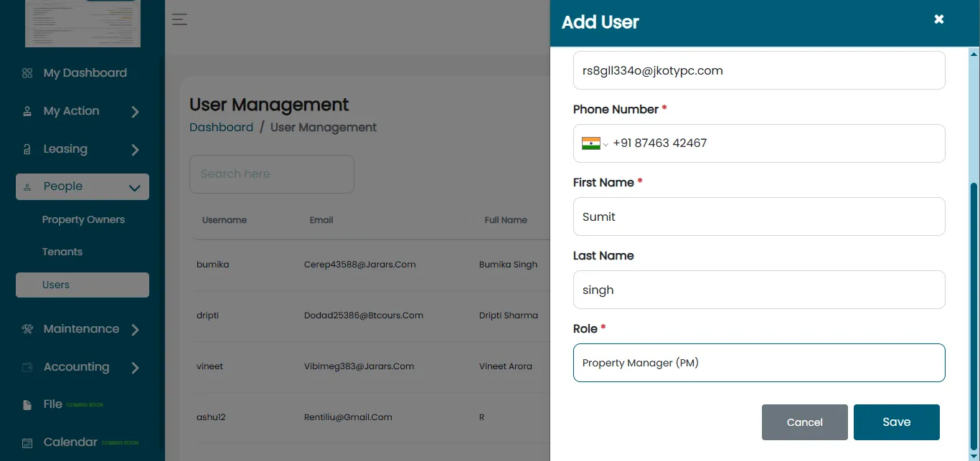This screenshot has width=980, height=461.
Task: Sort by Full Name column header
Action: coord(506,220)
